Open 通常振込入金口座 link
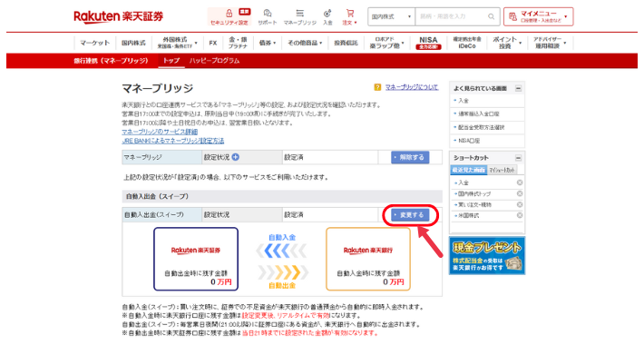Viewport: 644px width, 345px height. tap(479, 113)
